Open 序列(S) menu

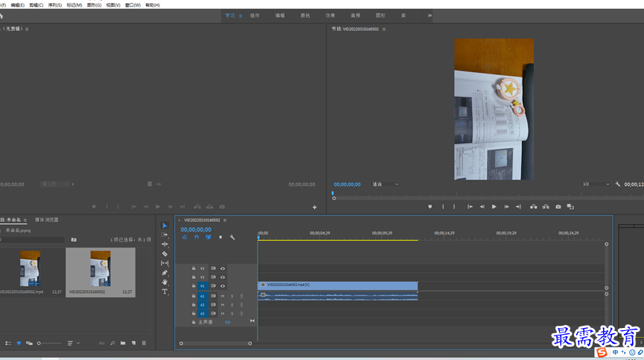[x=54, y=5]
